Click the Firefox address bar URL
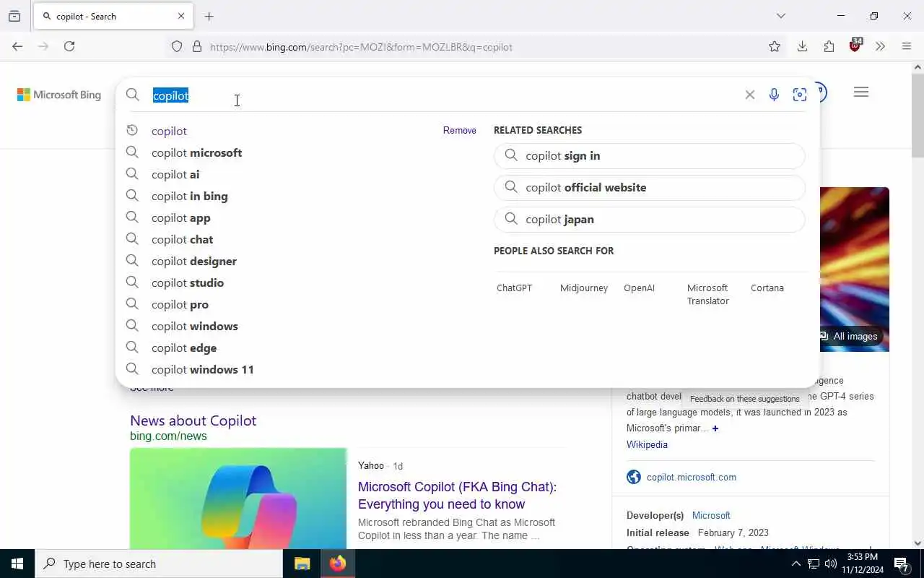Screen dimensions: 924x578 361,47
